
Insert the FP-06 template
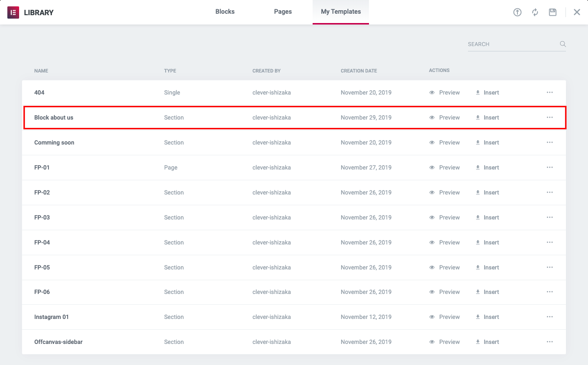(x=488, y=292)
